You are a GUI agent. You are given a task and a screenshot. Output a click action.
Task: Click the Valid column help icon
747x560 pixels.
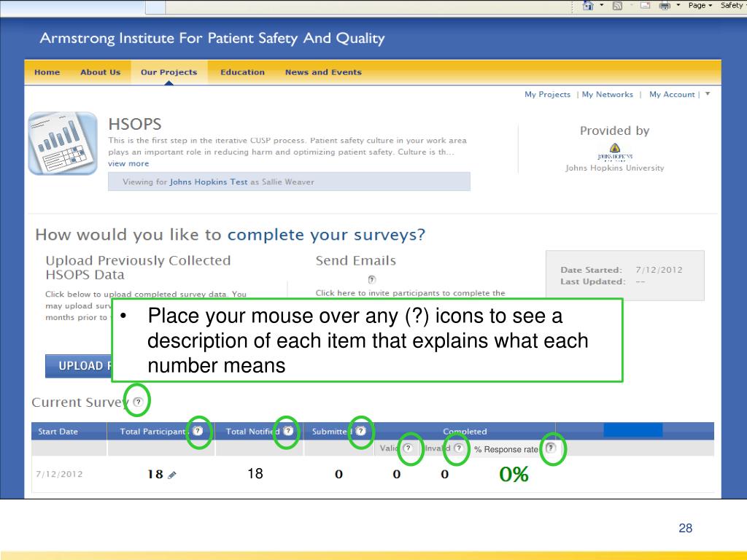click(x=408, y=448)
